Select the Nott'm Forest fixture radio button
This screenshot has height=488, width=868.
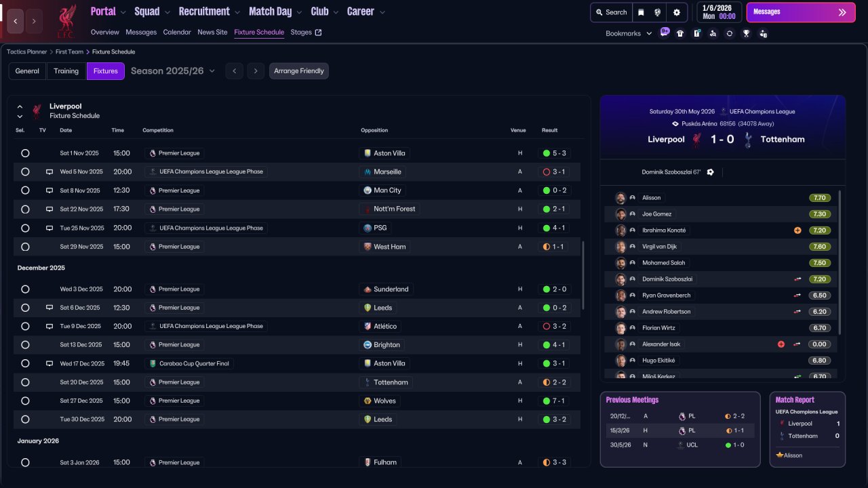[x=25, y=209]
